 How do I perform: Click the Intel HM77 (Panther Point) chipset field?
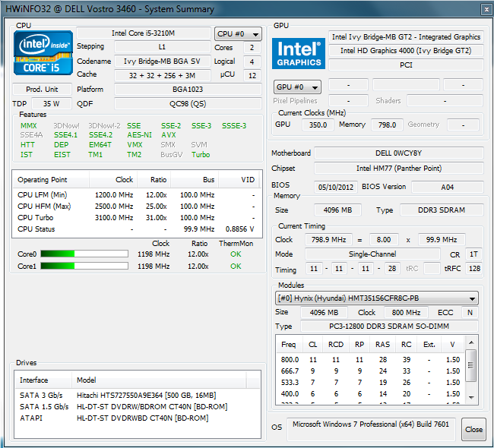(398, 168)
